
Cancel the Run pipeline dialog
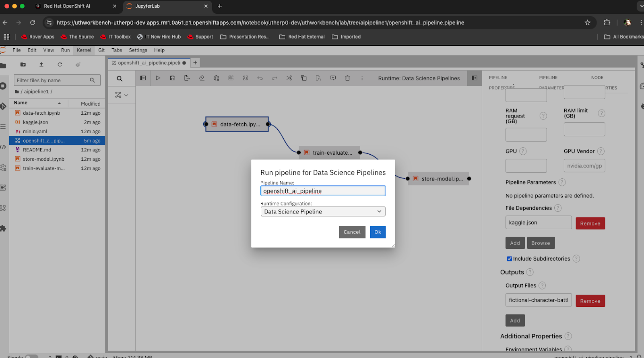(x=352, y=232)
